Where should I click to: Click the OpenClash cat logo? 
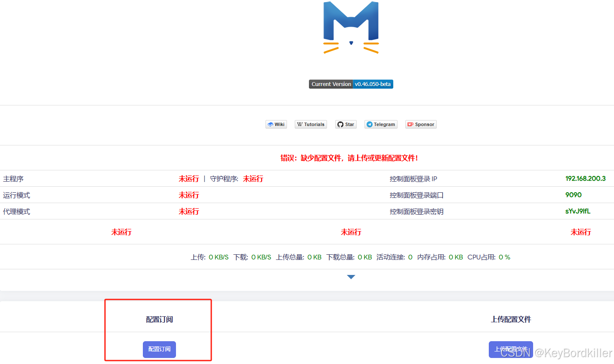[351, 27]
